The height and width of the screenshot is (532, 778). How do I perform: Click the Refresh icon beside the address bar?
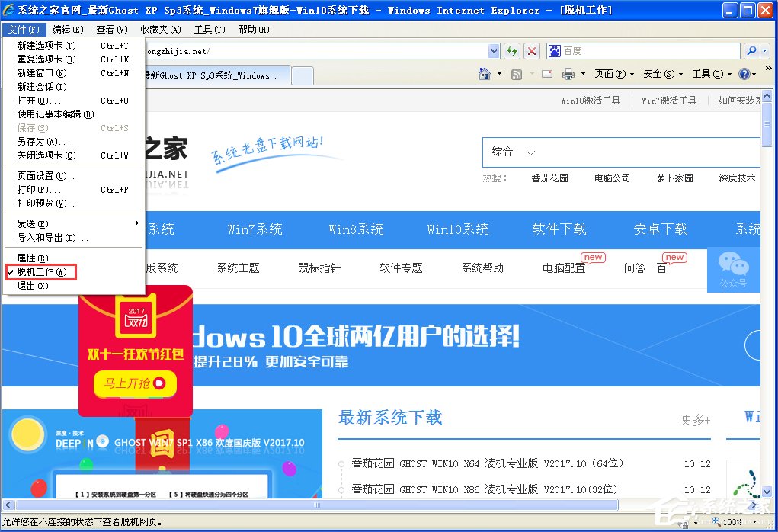tap(510, 50)
